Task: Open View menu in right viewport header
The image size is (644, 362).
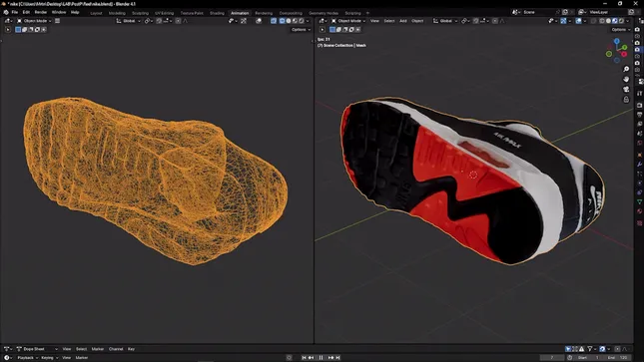Action: point(374,21)
